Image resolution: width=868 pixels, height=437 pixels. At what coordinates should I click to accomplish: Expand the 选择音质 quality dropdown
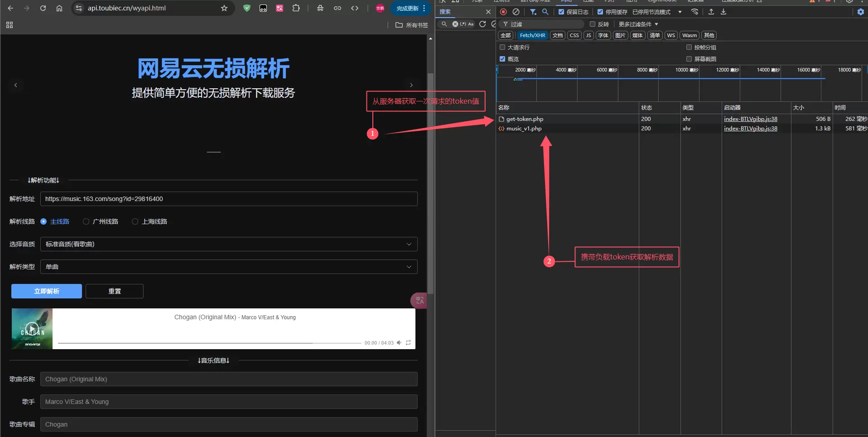pos(229,244)
